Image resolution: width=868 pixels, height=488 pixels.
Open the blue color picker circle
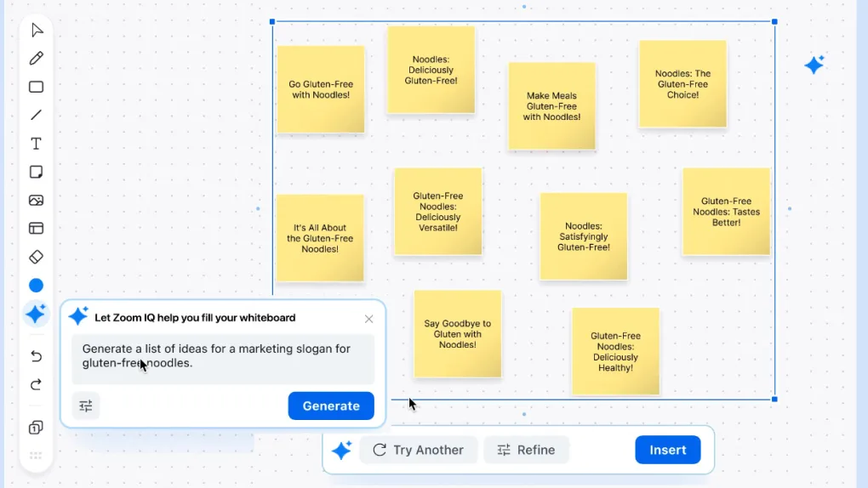(37, 286)
